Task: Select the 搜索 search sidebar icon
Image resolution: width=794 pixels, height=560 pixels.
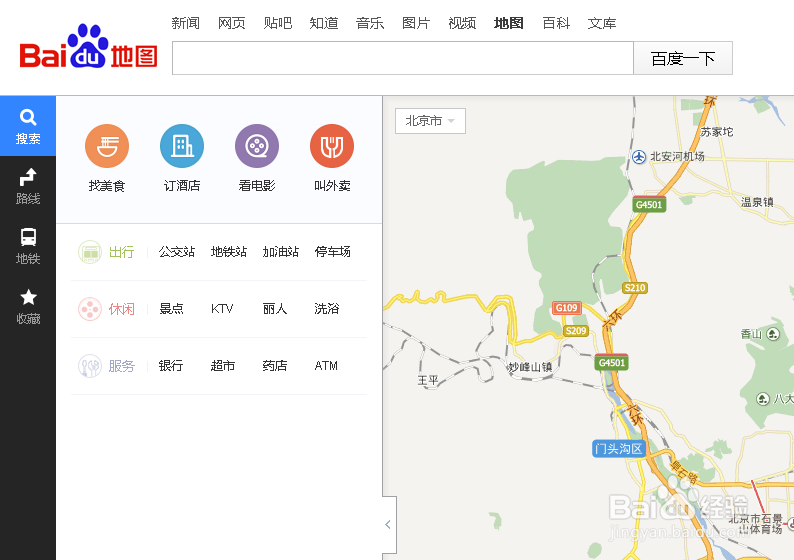Action: pos(28,126)
